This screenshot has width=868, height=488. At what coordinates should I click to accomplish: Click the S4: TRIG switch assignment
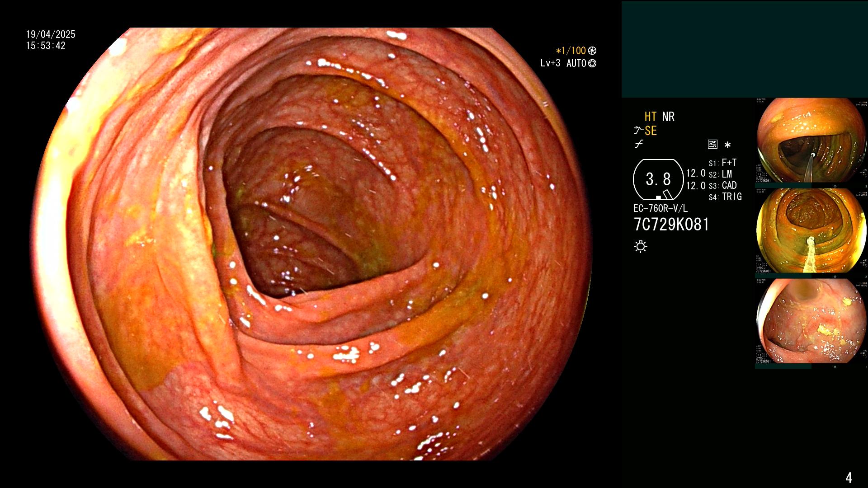click(x=725, y=197)
